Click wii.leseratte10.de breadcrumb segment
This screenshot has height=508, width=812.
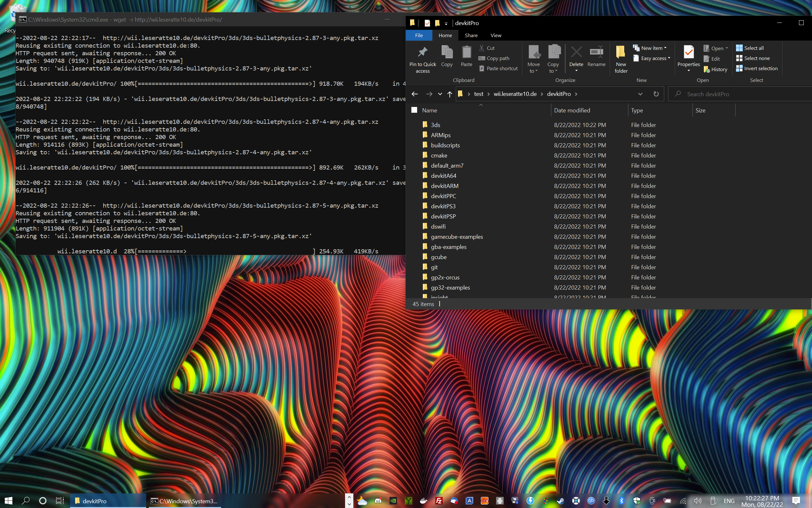tap(515, 94)
